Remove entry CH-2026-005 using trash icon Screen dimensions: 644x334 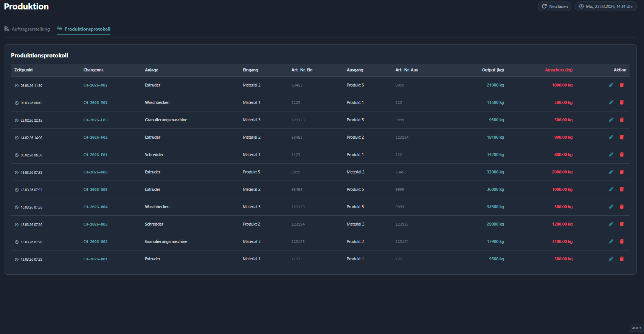(621, 189)
